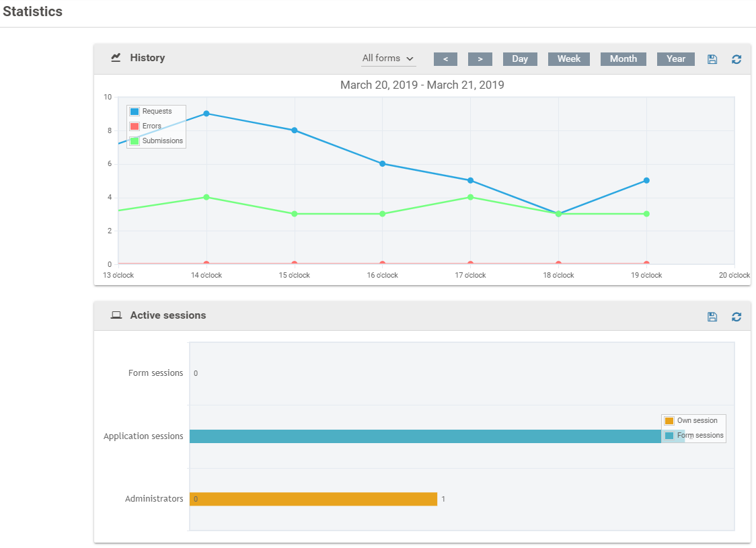Click the orange Own session legend swatch

pyautogui.click(x=669, y=421)
